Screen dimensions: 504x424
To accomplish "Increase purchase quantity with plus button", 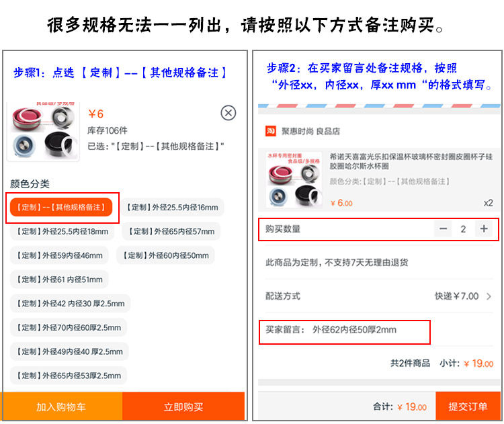I will [x=484, y=229].
